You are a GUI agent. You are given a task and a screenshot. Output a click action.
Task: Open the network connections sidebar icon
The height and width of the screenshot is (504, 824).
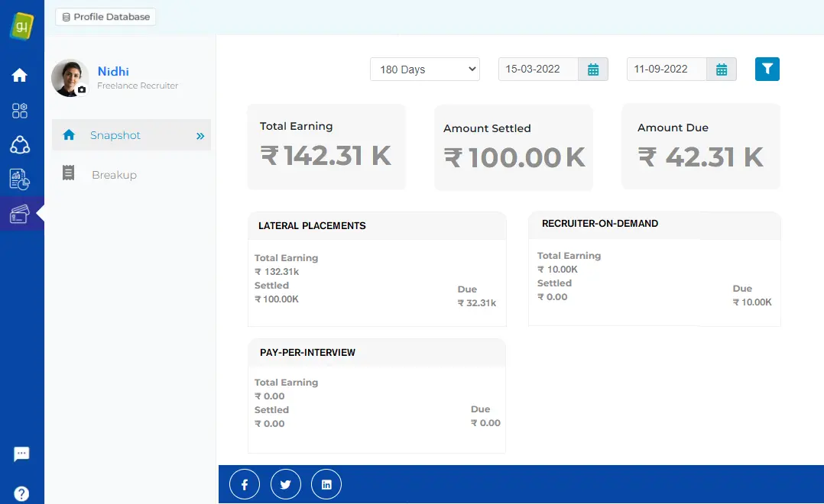click(20, 145)
